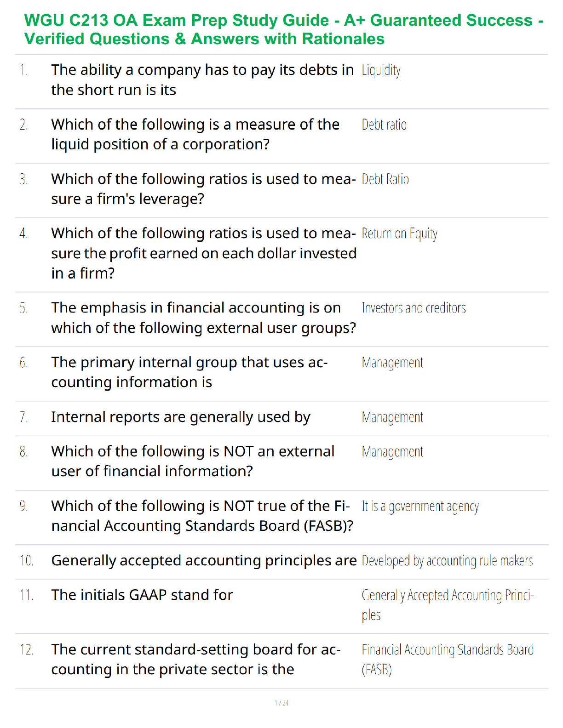Click the 'It is a government agency' answer
563x728 pixels.
pos(420,506)
